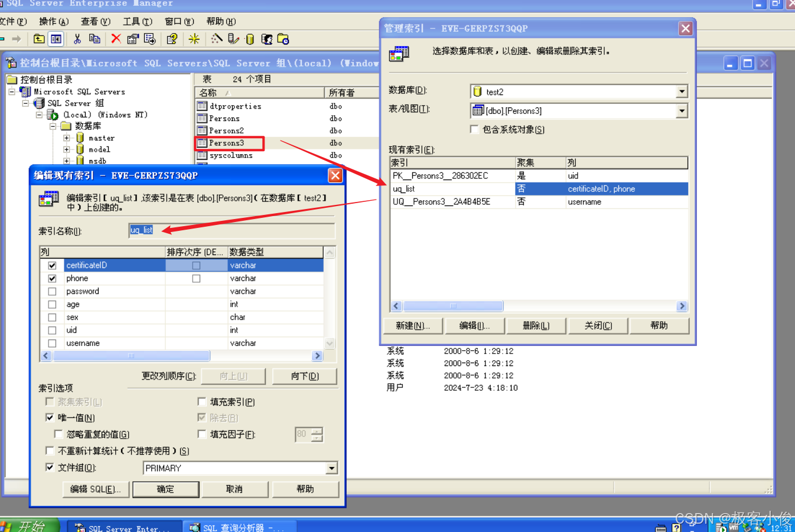Click the horizontal scrollbar under 现有索引 list
Viewport: 795px width, 532px height.
539,306
